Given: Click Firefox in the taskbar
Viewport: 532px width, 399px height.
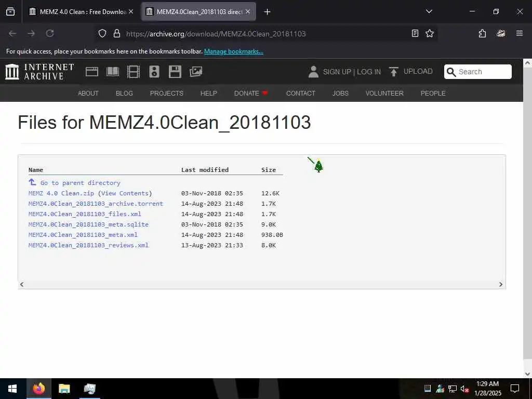Looking at the screenshot, I should coord(38,389).
